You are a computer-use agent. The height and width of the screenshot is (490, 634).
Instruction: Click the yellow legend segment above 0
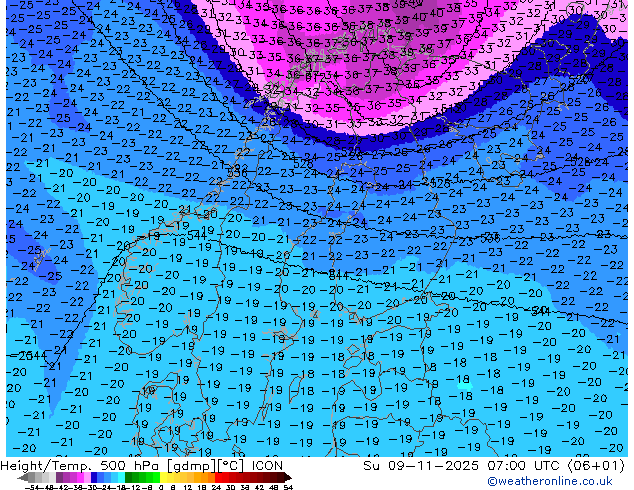pyautogui.click(x=163, y=477)
